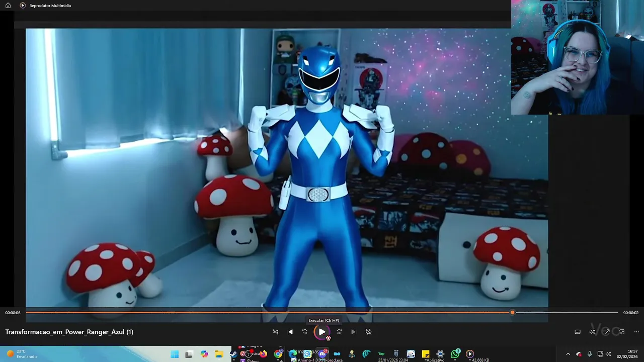Click the microphone icon in the system tray

590,354
